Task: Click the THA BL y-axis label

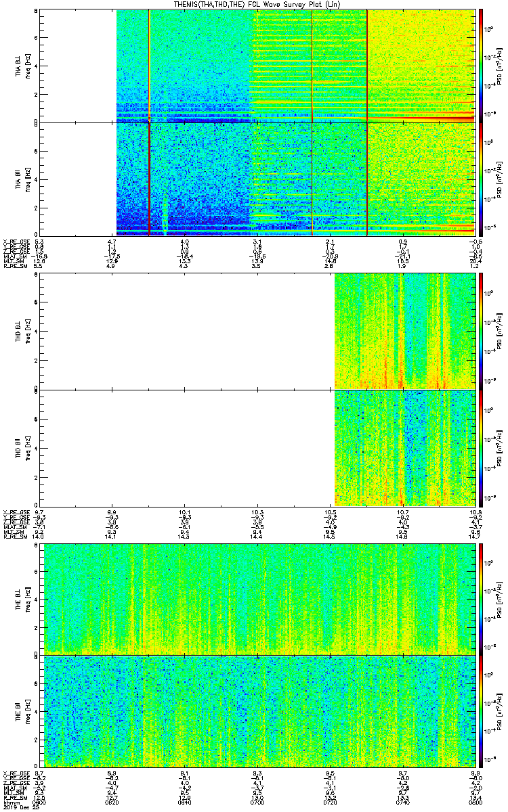Action: click(x=18, y=66)
